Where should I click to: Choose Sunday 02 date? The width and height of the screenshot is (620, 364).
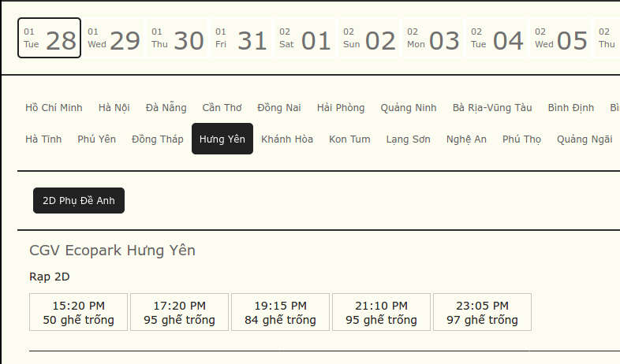tap(368, 39)
